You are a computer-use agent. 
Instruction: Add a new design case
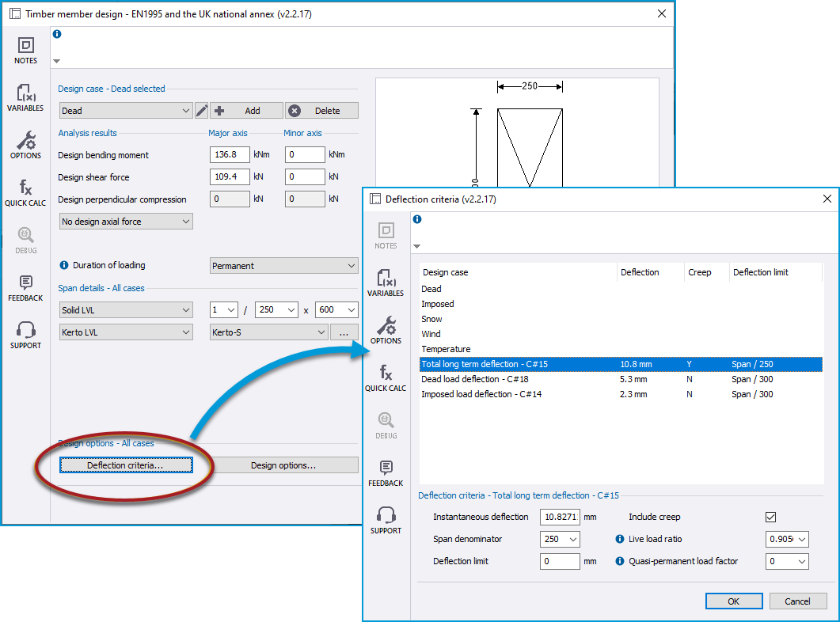click(245, 110)
